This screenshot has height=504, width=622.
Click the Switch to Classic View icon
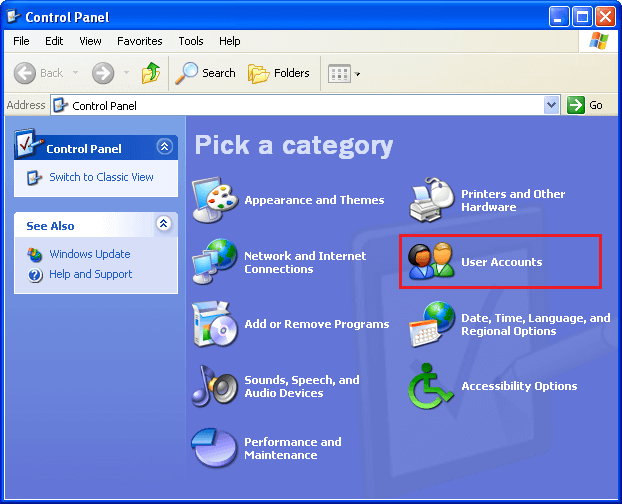coord(34,177)
